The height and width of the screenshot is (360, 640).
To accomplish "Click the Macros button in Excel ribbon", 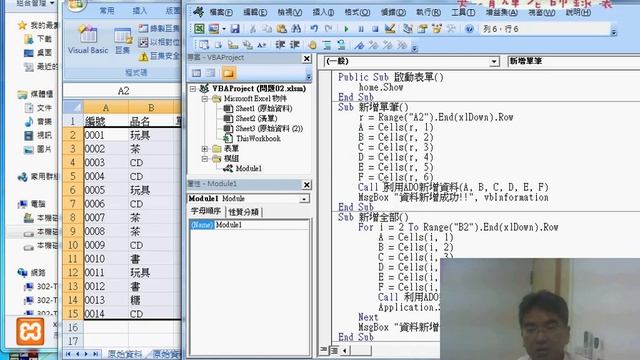I will 122,41.
